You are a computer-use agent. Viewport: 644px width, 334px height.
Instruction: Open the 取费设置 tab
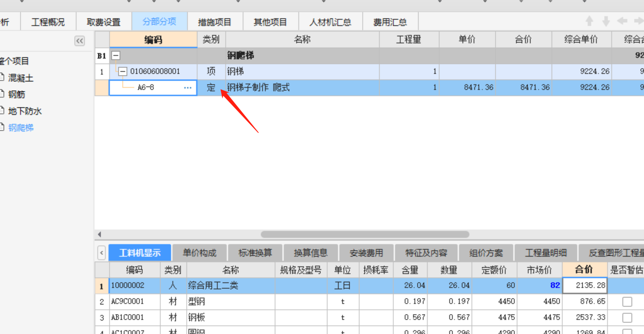[x=103, y=22]
